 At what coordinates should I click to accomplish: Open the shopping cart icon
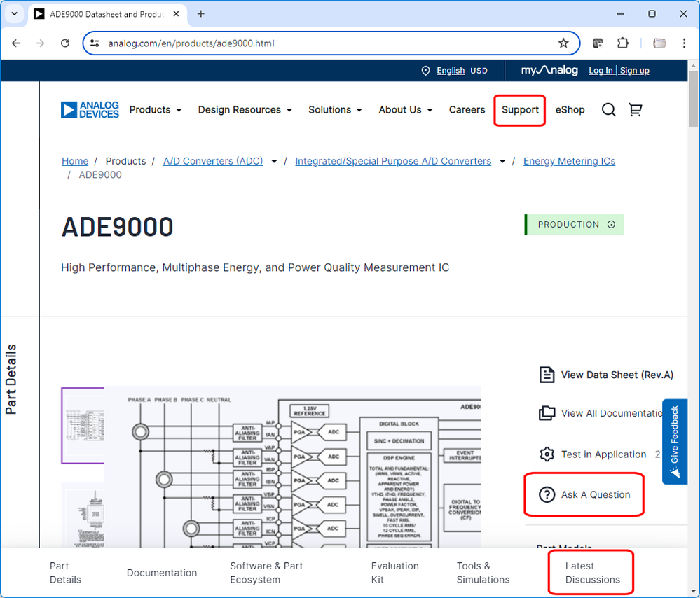click(x=636, y=109)
